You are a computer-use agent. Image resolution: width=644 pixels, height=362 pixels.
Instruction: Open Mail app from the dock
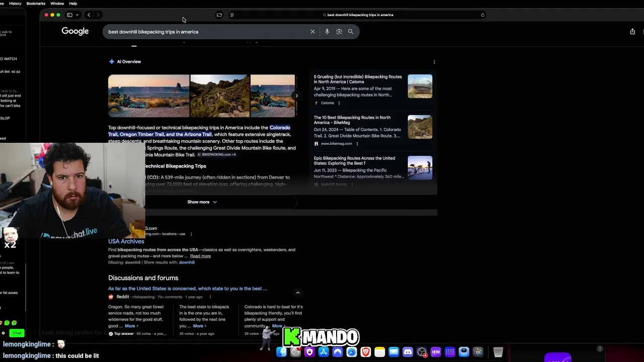[394, 352]
